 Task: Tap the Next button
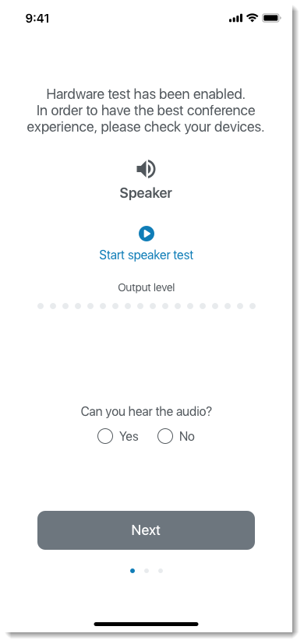[x=146, y=530]
